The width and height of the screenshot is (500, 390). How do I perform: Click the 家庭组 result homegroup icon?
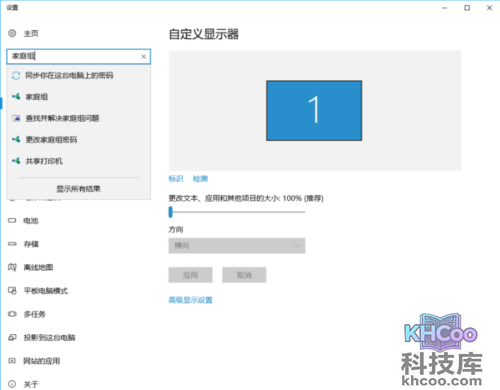tap(16, 97)
